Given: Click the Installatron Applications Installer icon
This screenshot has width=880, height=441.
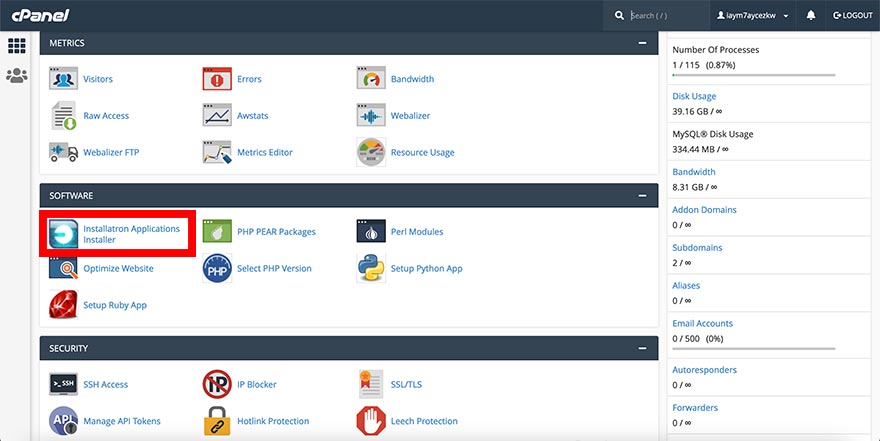Looking at the screenshot, I should [63, 234].
